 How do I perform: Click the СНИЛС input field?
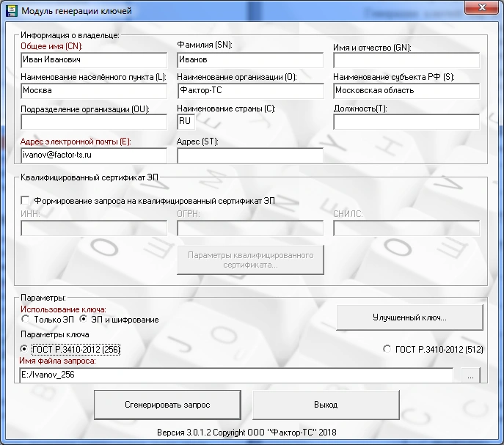click(x=406, y=228)
